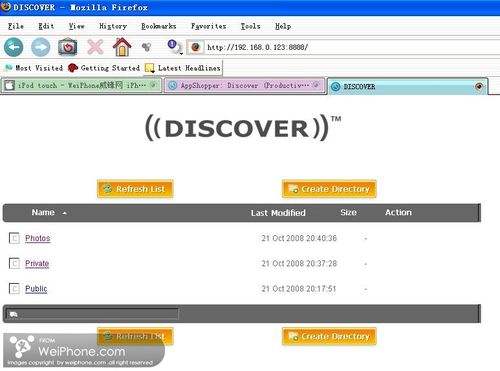This screenshot has height=371, width=500.
Task: Click the DISCOVER logo heading
Action: pyautogui.click(x=243, y=128)
